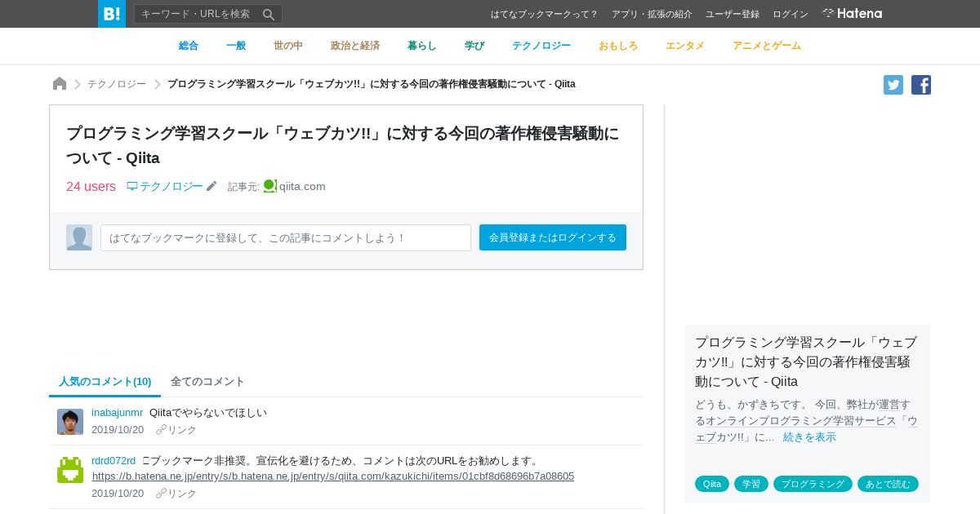Focus the bookmark comment input field

(286, 237)
